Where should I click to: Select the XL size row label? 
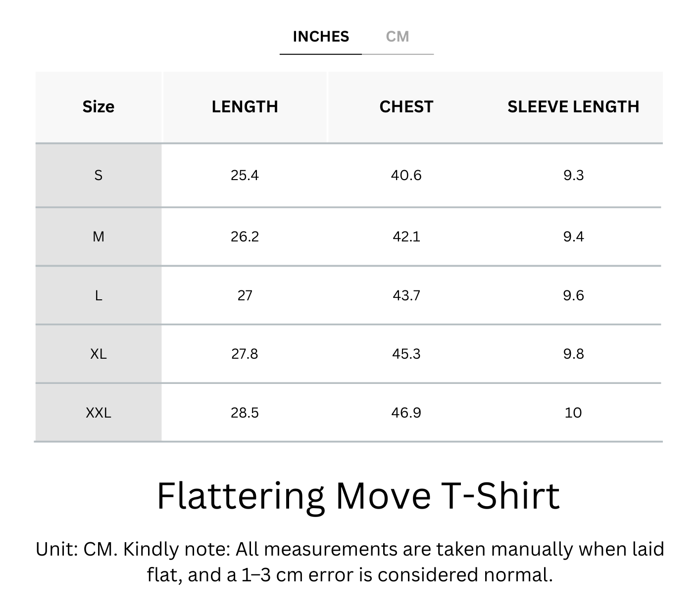click(99, 354)
